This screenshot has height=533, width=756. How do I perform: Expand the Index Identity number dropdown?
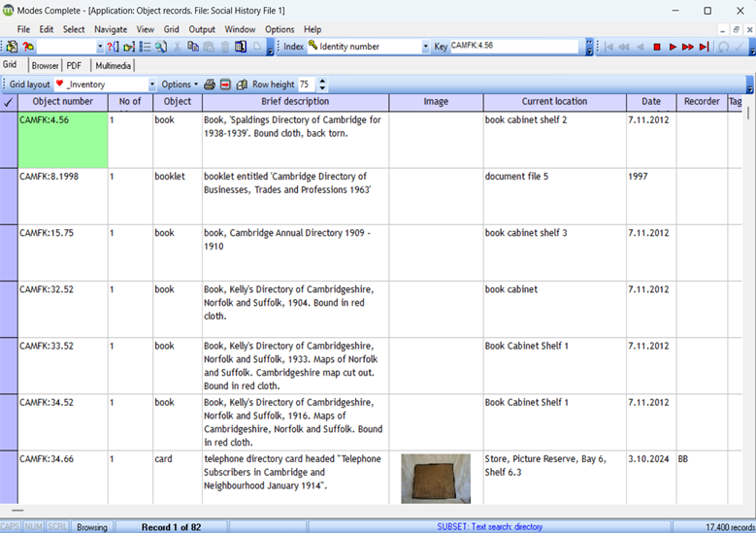[425, 47]
